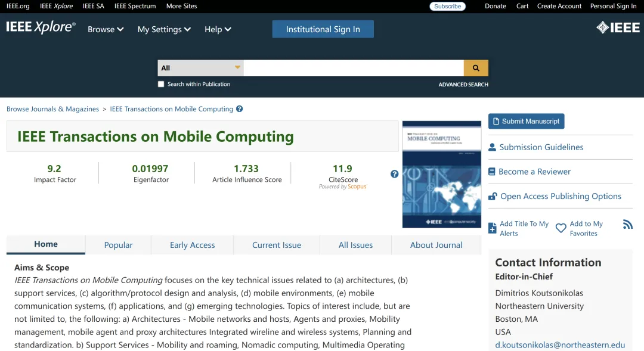The height and width of the screenshot is (351, 644).
Task: Click the IEEE Xplore logo
Action: [x=41, y=27]
